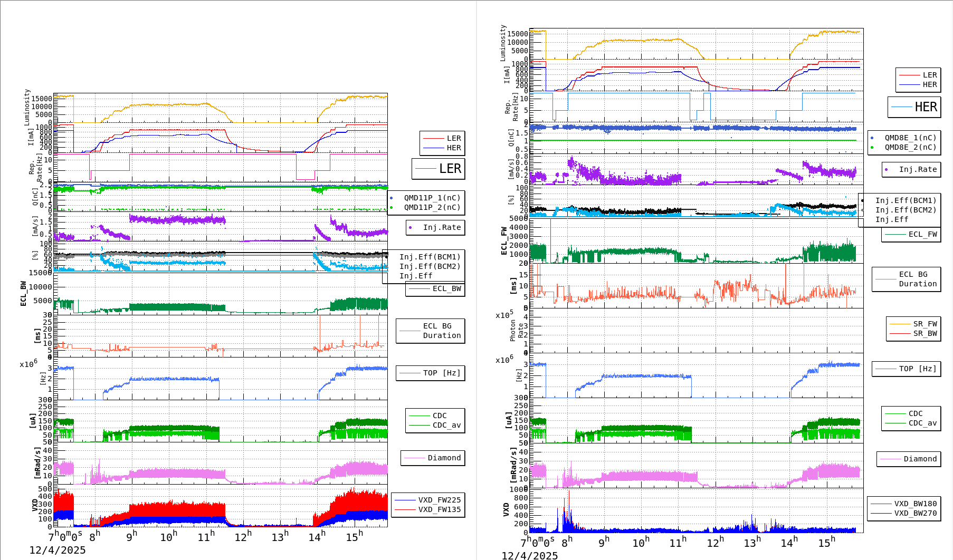The width and height of the screenshot is (953, 560).
Task: Click the 12/4/2025 date label bottom left
Action: pyautogui.click(x=57, y=549)
